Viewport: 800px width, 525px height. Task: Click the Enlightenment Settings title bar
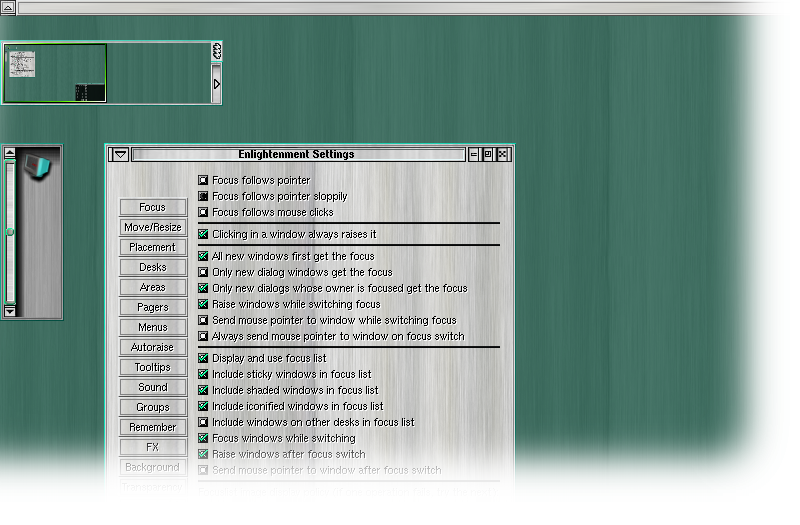pos(298,154)
